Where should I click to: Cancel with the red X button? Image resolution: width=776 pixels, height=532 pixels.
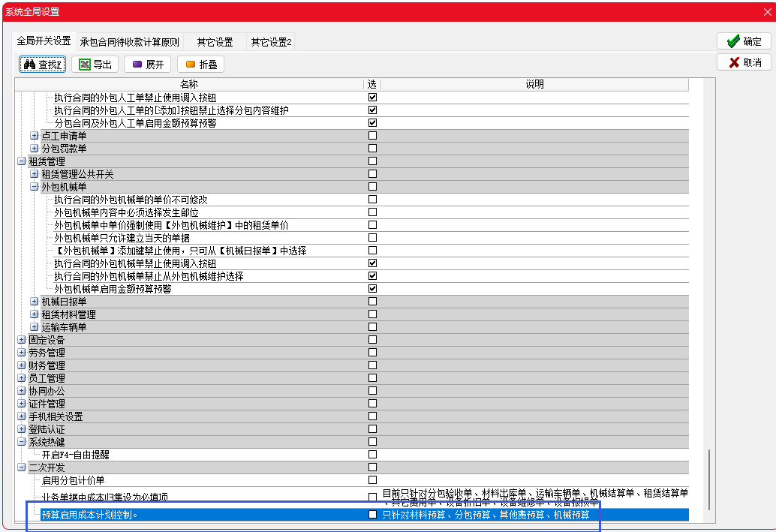[x=744, y=62]
